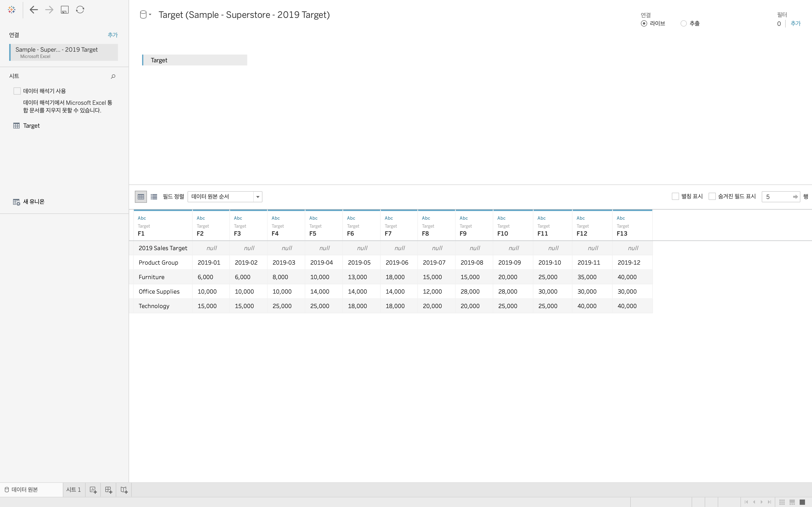Click the 추가 link next to connections

[x=112, y=35]
